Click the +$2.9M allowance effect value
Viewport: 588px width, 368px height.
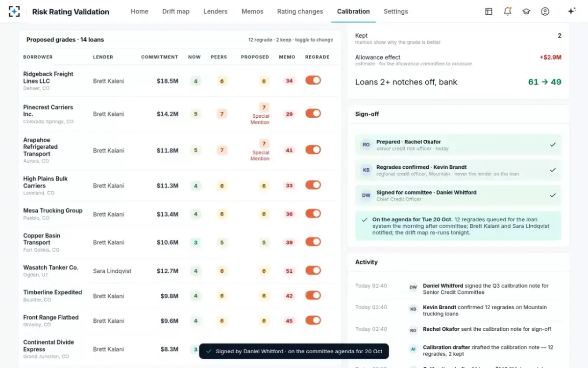click(551, 57)
